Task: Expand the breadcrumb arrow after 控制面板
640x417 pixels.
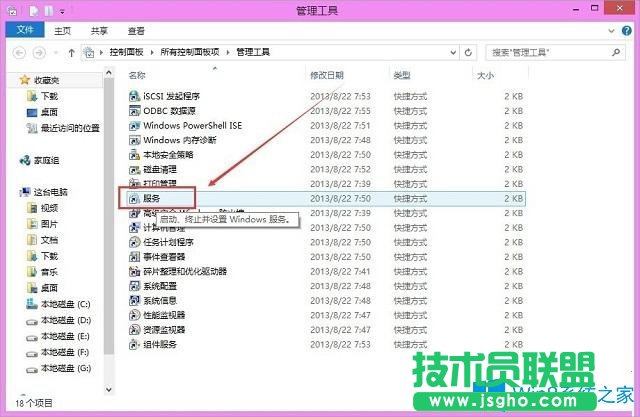Action: pyautogui.click(x=152, y=52)
